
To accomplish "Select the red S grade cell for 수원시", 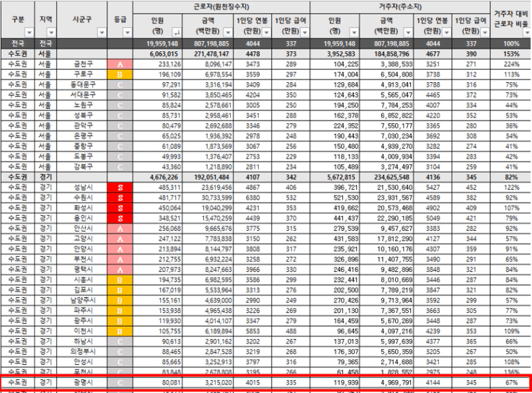I will tap(120, 198).
